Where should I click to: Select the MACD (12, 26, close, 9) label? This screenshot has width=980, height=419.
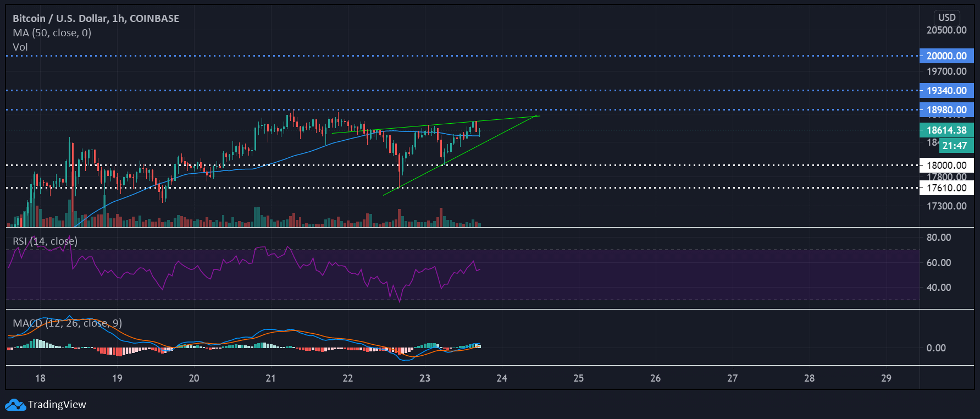[67, 323]
